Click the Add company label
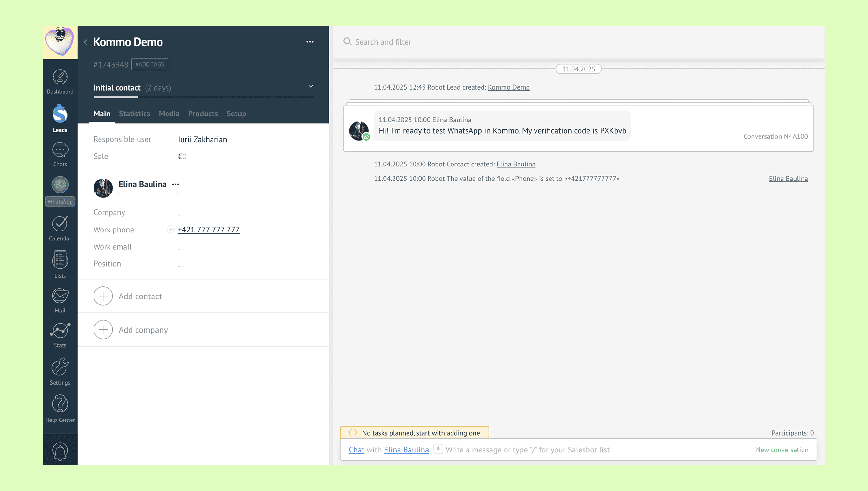This screenshot has height=491, width=868. [x=143, y=329]
